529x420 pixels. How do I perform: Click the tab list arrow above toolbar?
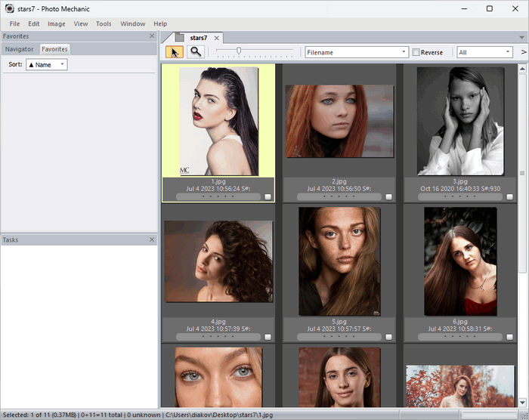pyautogui.click(x=521, y=38)
